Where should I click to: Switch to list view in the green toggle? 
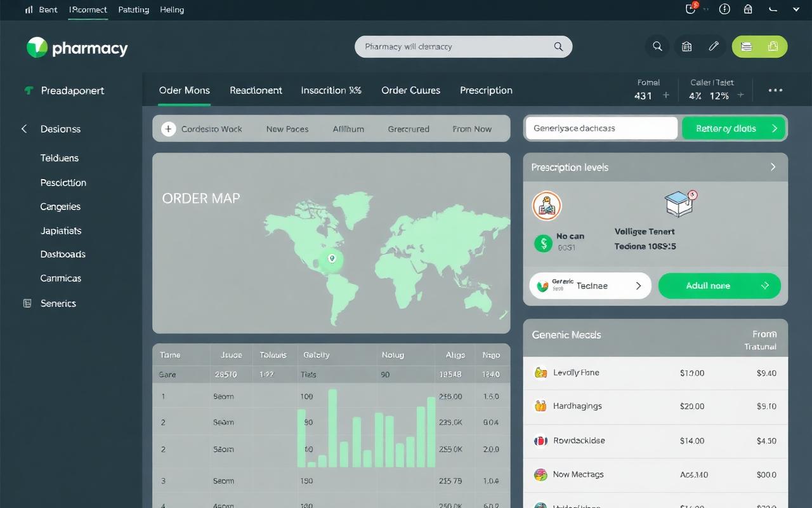coord(747,46)
